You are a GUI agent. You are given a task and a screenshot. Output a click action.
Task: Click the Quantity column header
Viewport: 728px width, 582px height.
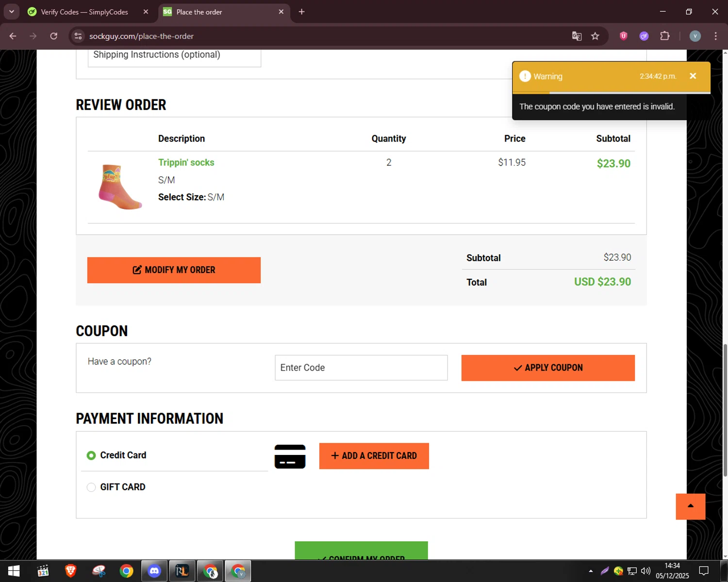(389, 139)
